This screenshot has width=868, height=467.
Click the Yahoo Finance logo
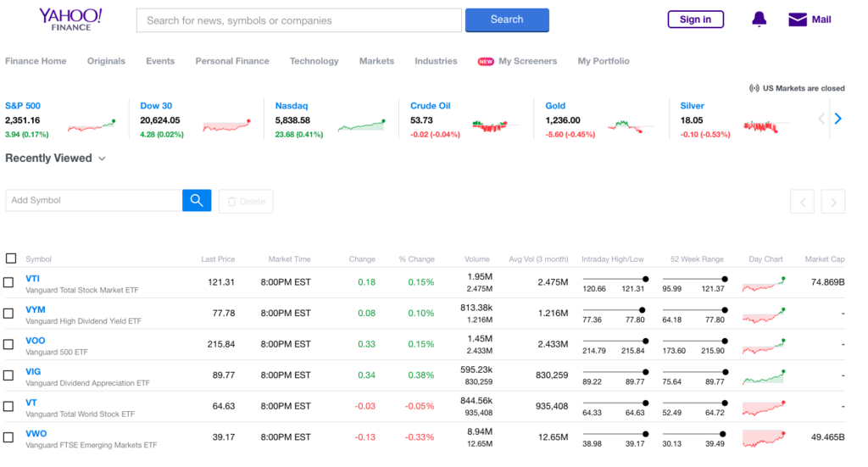pos(70,19)
